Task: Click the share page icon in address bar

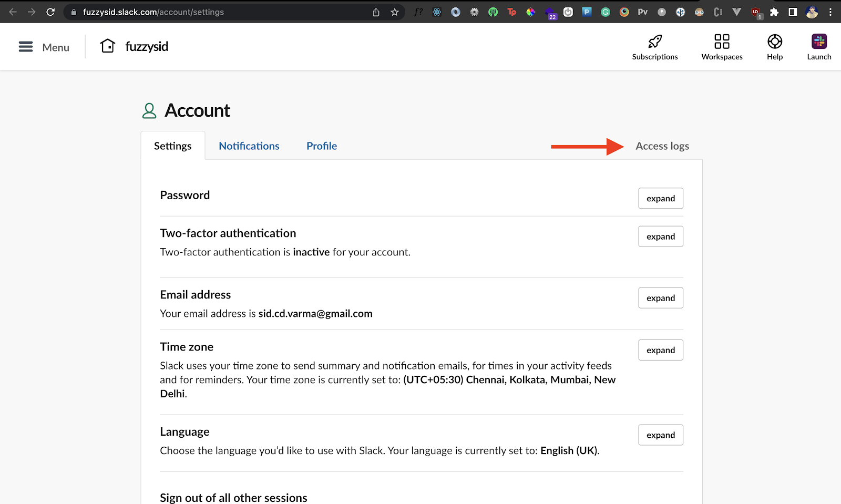Action: tap(376, 12)
